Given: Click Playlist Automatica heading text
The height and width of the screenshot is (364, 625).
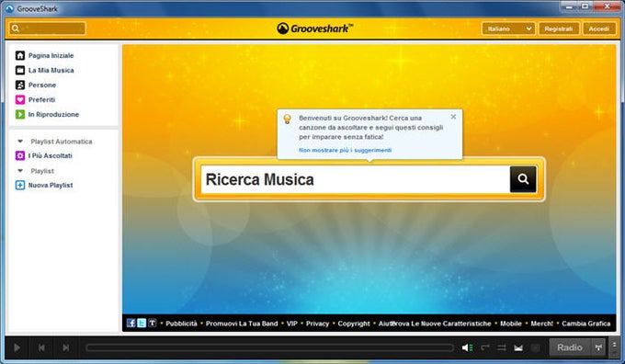Looking at the screenshot, I should click(62, 142).
